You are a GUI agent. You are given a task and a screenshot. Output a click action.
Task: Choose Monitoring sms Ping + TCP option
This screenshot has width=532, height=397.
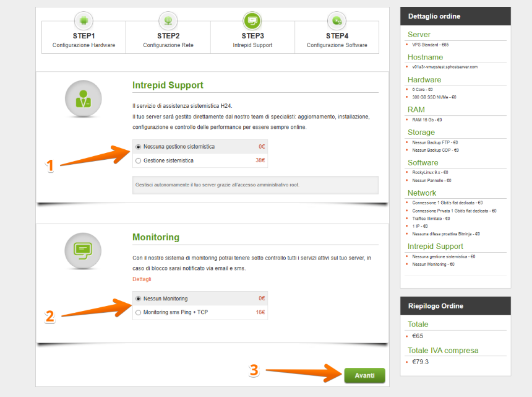point(139,312)
